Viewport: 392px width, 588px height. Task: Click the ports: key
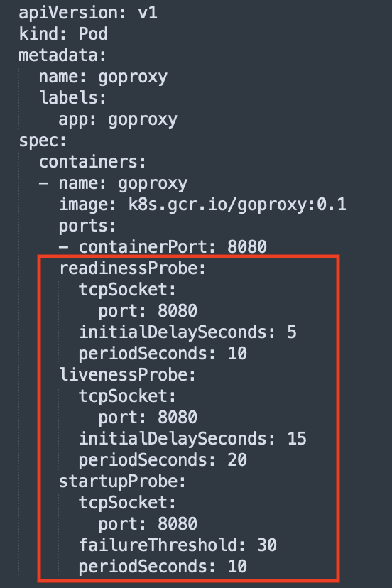coord(87,226)
